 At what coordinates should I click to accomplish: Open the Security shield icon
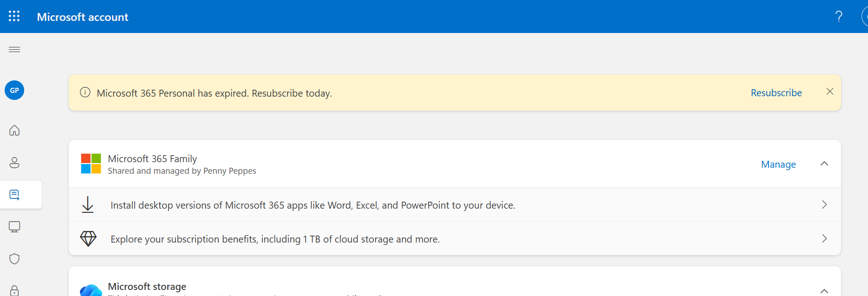14,259
